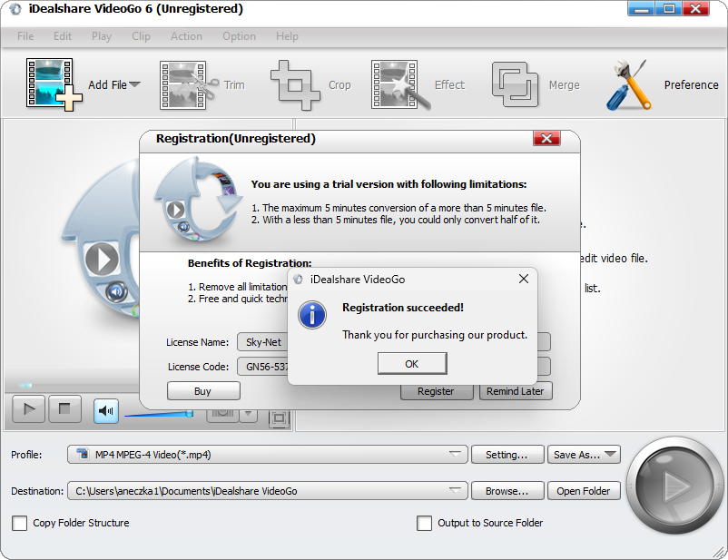Open the Clip menu
Screen dimensions: 728x560
point(141,36)
